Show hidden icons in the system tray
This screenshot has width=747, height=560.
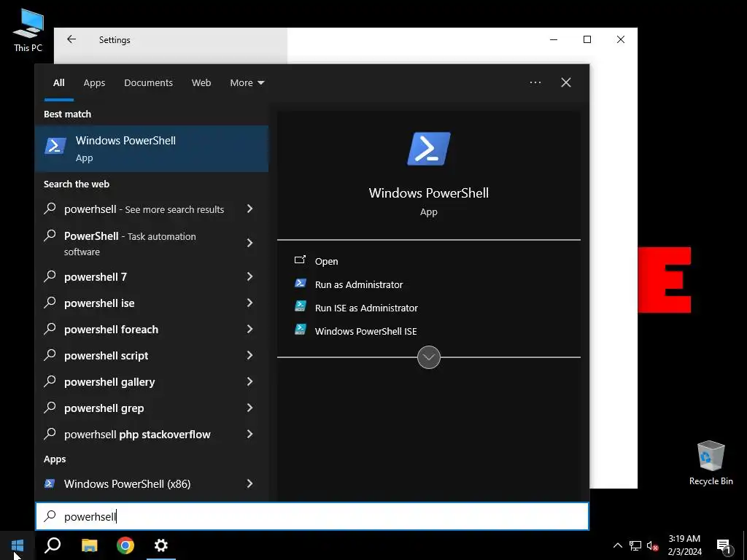(617, 545)
